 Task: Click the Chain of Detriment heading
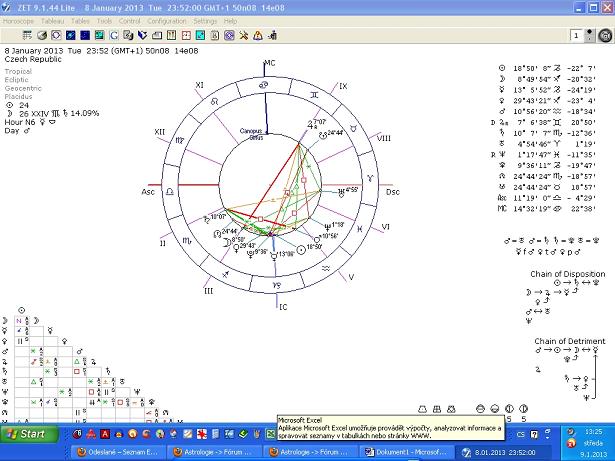(x=570, y=341)
